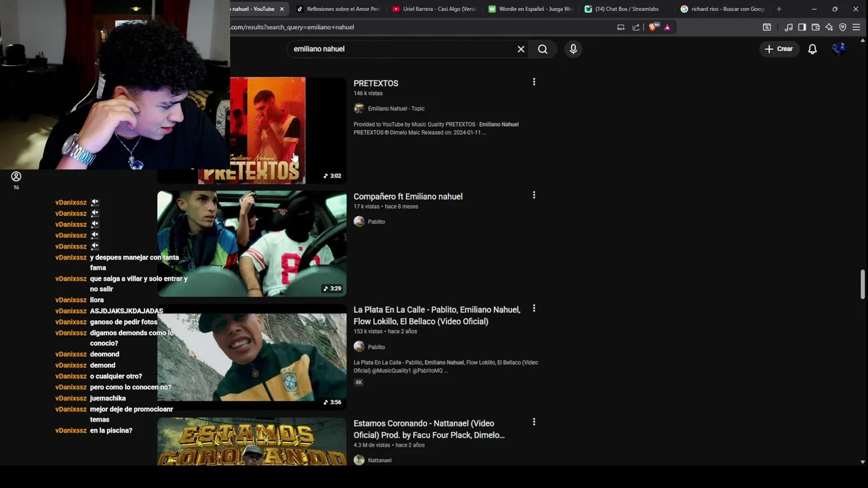Click '17 k vistas • hace 8 meses' text
This screenshot has height=488, width=868.
[x=386, y=207]
